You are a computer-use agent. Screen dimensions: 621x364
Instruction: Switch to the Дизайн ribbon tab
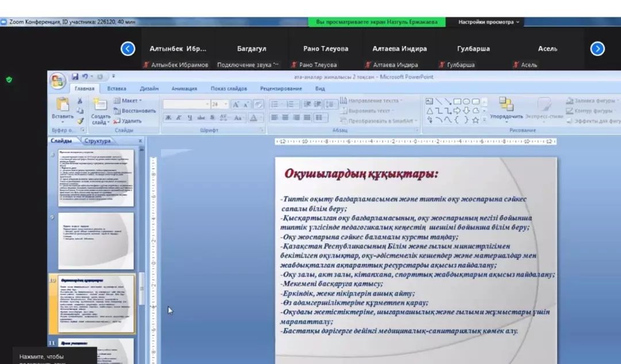tap(149, 89)
